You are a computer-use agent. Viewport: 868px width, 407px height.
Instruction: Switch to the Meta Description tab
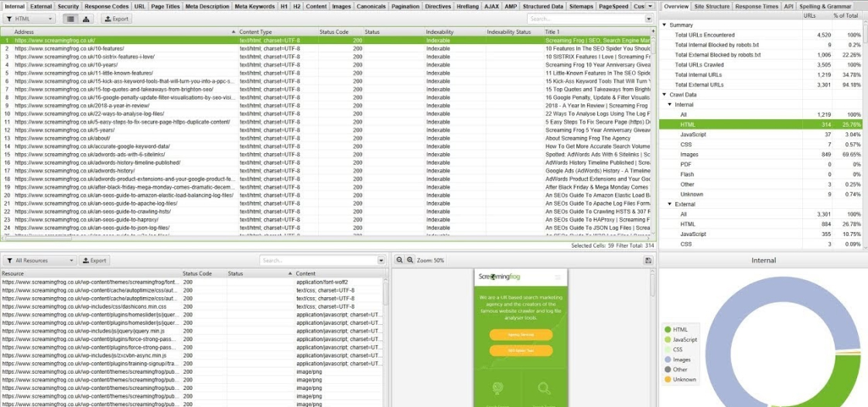click(x=207, y=6)
